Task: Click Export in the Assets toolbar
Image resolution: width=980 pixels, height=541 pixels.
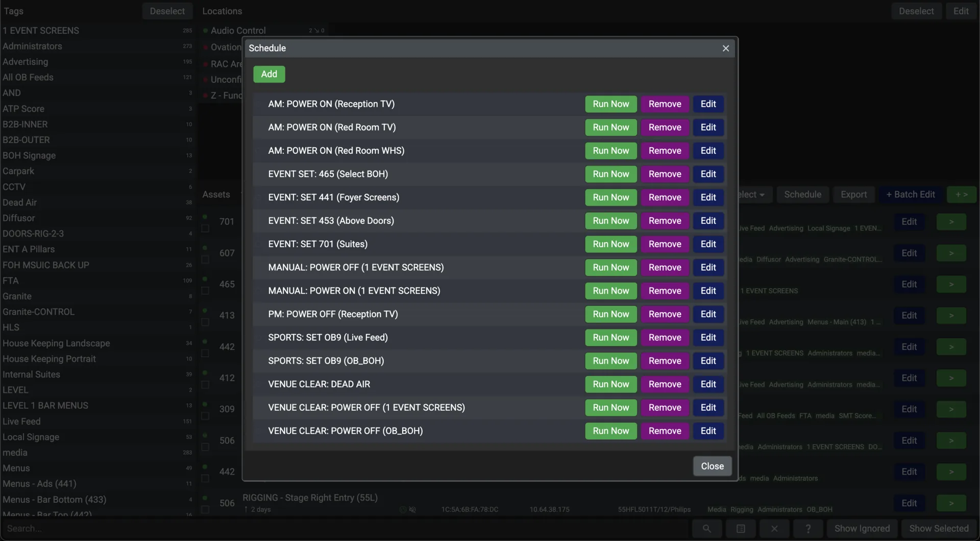Action: [x=853, y=195]
